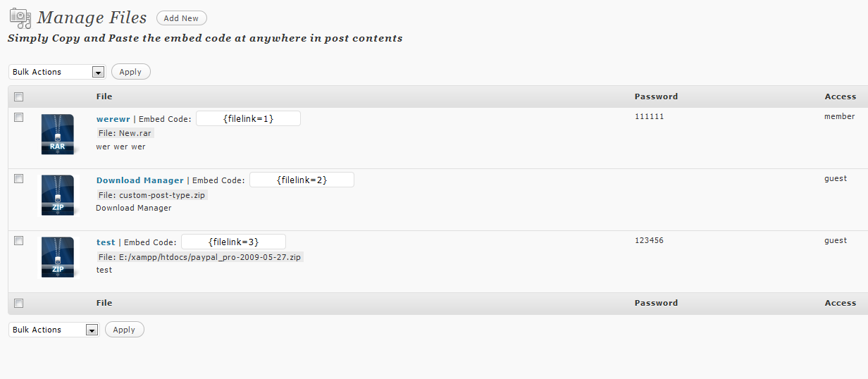Open the RAR file icon for werewr
The height and width of the screenshot is (379, 868).
(x=58, y=135)
